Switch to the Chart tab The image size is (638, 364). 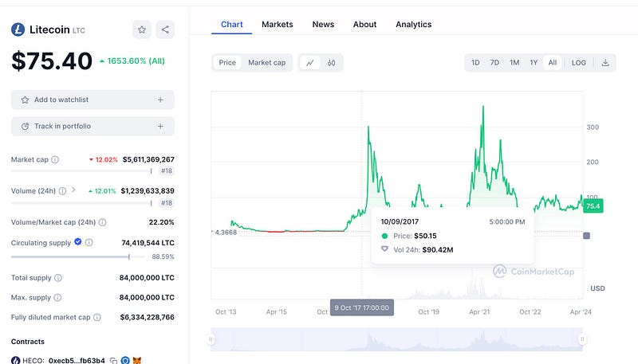click(x=231, y=25)
